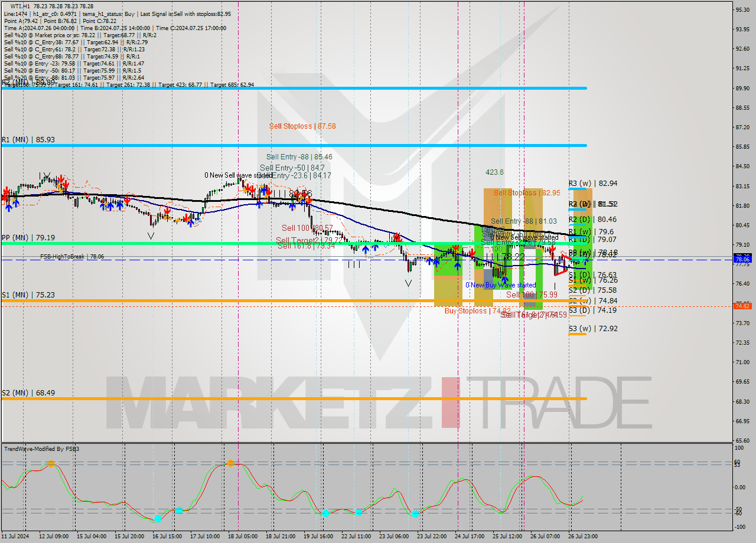The width and height of the screenshot is (756, 543).
Task: Click the cyan dot marker on the TrendWave oscillator near 16 Jul
Action: tap(158, 519)
